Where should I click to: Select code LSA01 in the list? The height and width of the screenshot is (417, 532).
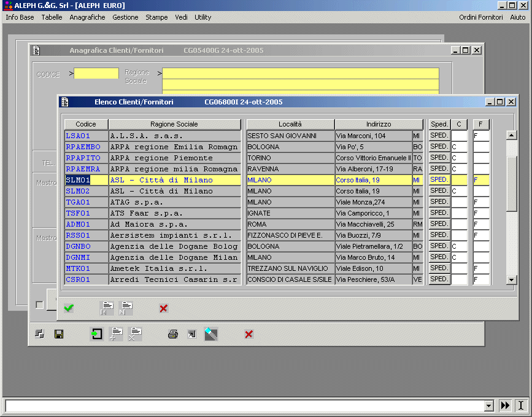tap(86, 136)
